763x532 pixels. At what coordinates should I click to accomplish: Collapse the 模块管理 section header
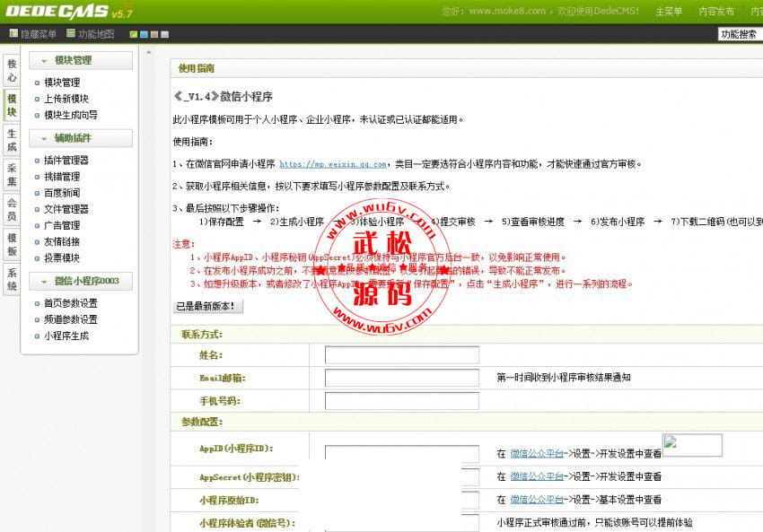click(81, 60)
